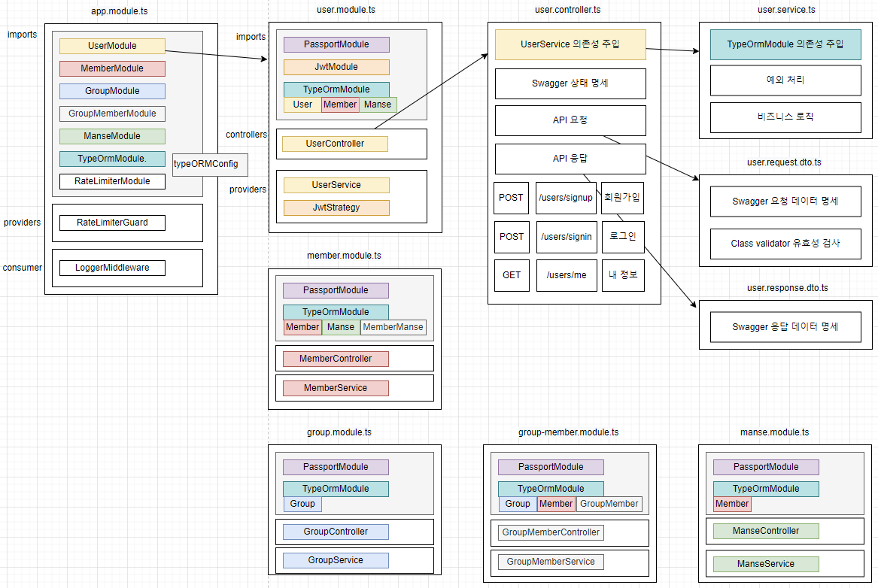Select the Group entity in group.module.ts
This screenshot has width=878, height=588.
coord(302,504)
